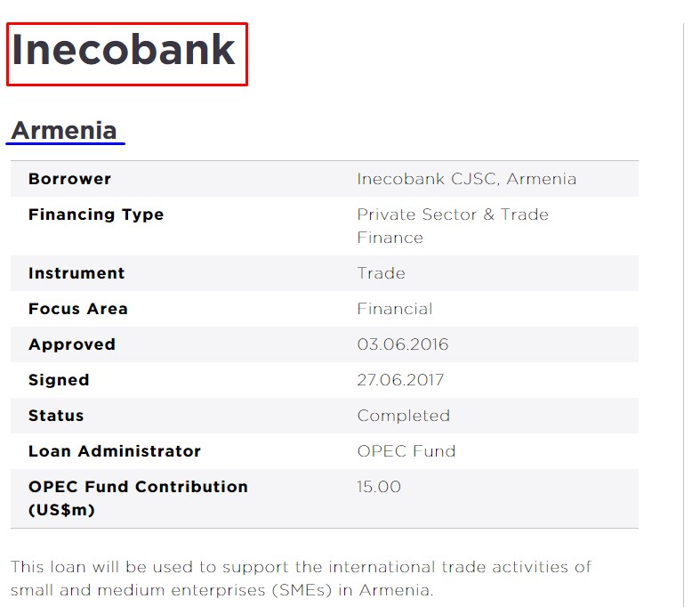This screenshot has width=700, height=607.
Task: Click the Instrument row's 'Trade' value
Action: coord(381,273)
